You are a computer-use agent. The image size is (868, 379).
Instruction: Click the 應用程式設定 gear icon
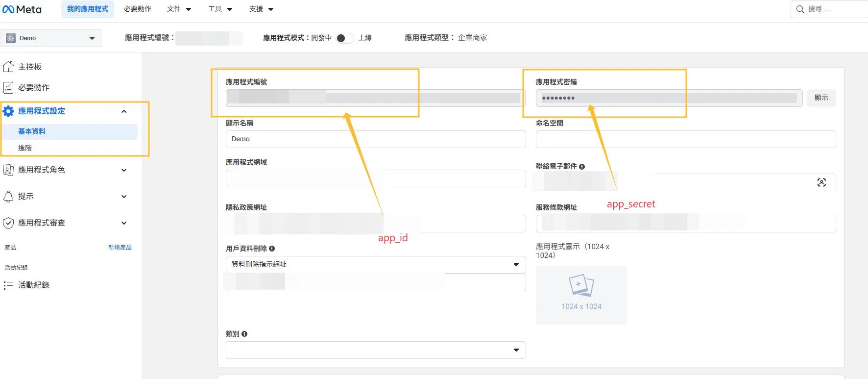pyautogui.click(x=8, y=111)
